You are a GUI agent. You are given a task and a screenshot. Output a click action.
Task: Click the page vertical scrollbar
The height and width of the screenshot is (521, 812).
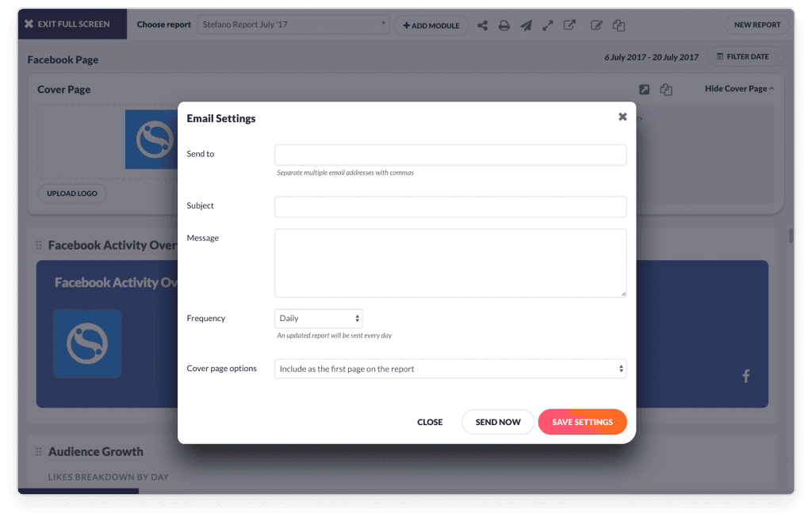tap(791, 236)
